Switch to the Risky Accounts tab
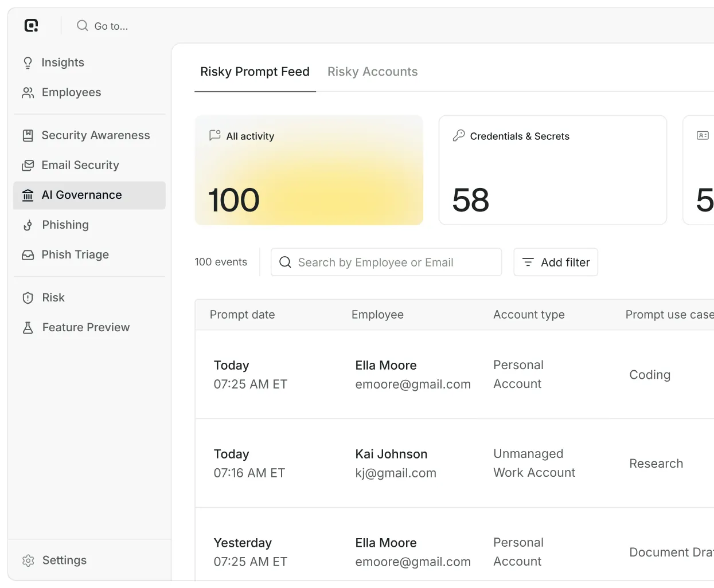 372,72
